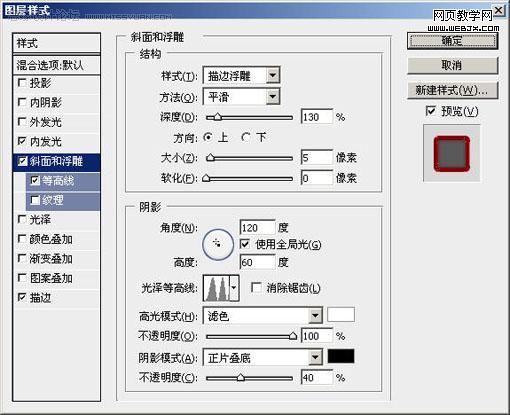
Task: Uncheck the 斜面和浮雕 bevel checkbox
Action: [22, 161]
